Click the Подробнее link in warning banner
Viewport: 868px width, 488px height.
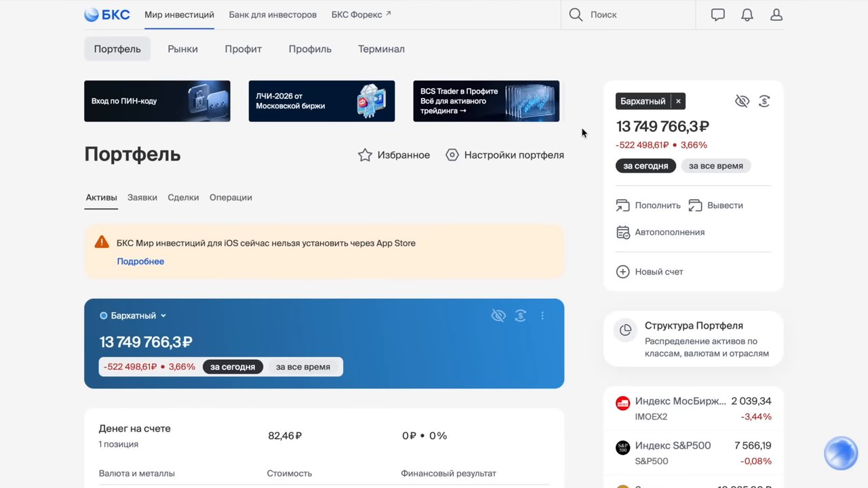tap(140, 262)
